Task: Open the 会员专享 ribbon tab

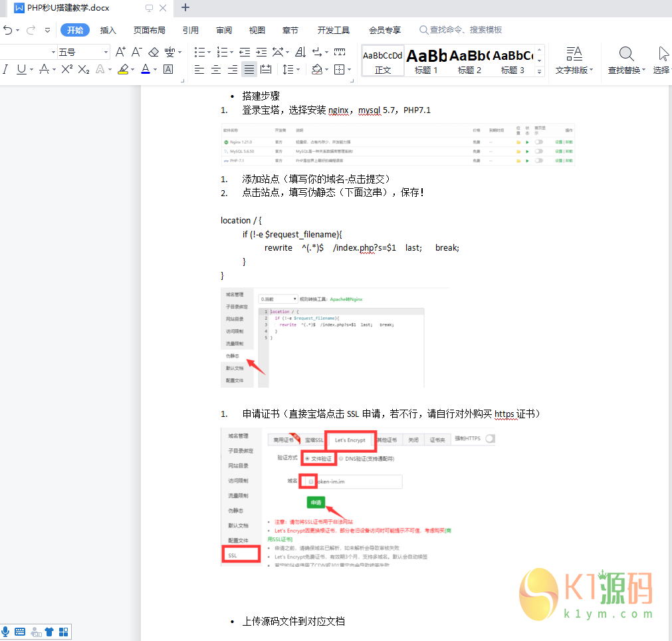Action: tap(385, 30)
